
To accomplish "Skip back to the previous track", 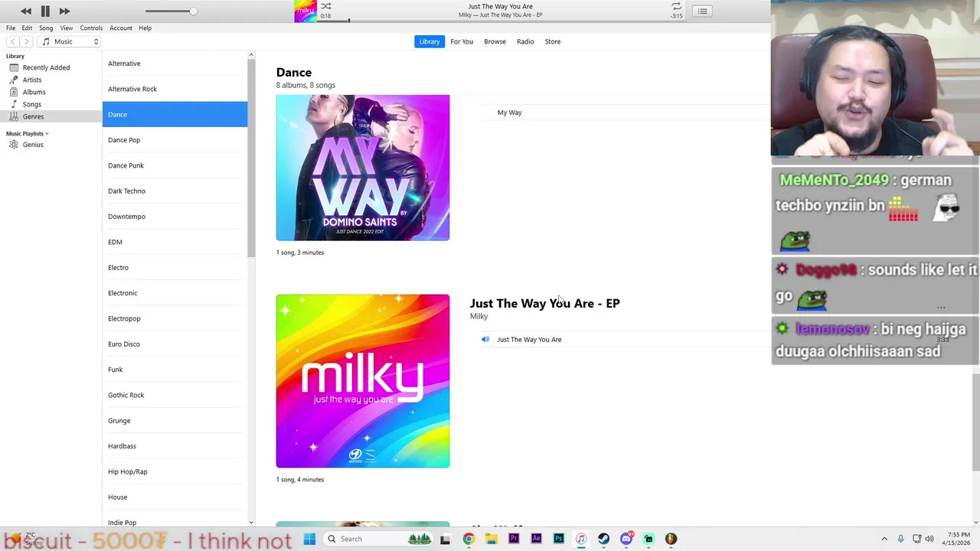I will point(26,11).
